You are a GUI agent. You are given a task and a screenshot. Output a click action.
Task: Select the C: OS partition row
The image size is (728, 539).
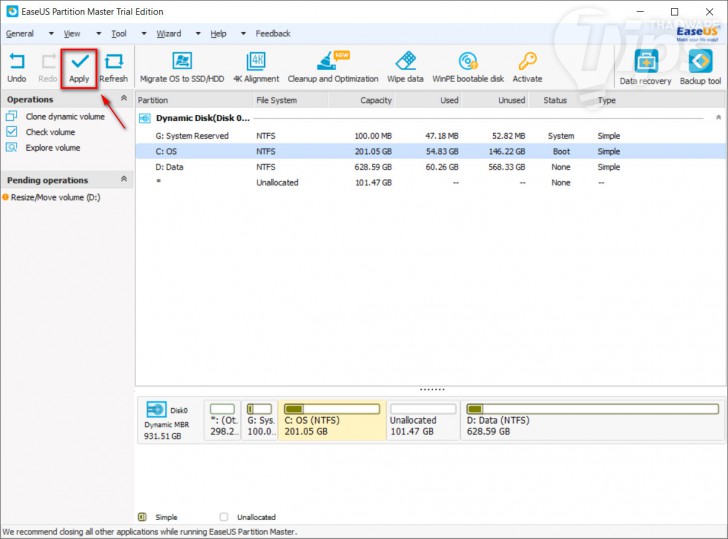431,151
